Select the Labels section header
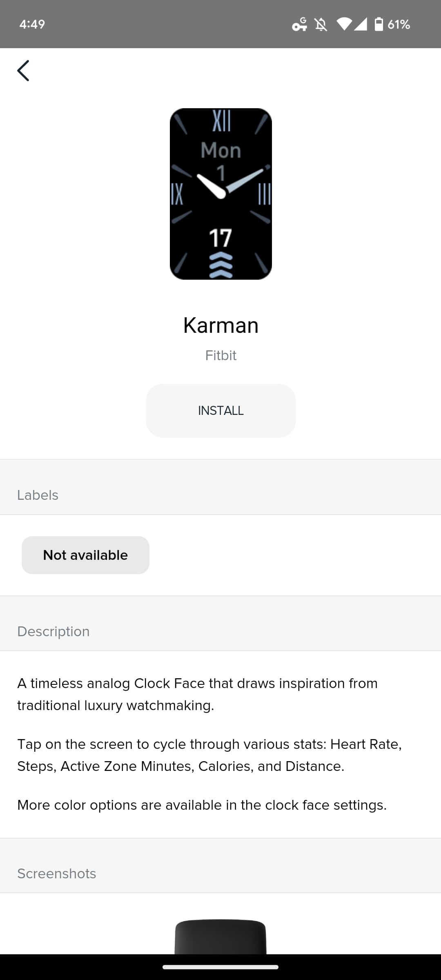The height and width of the screenshot is (980, 441). click(x=38, y=495)
